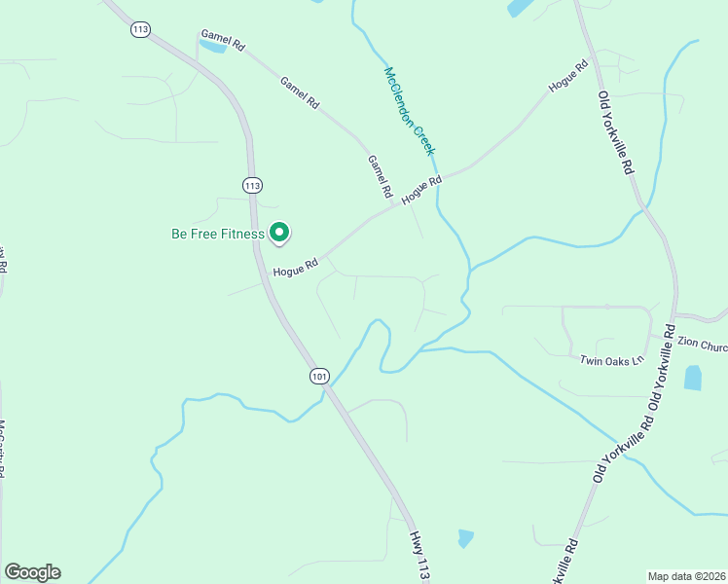Screen dimensions: 728x584
Task: Click the 101 route shield marker
Action: (x=319, y=376)
